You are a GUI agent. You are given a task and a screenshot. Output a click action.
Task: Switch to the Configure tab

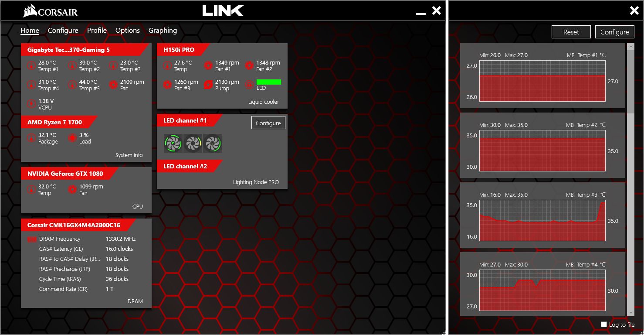pos(63,31)
